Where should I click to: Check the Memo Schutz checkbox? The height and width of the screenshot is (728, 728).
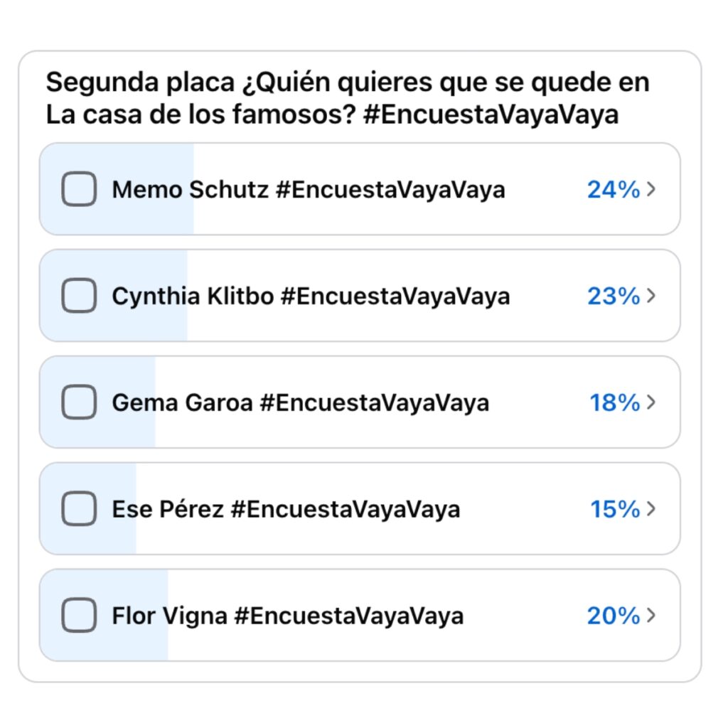(79, 189)
